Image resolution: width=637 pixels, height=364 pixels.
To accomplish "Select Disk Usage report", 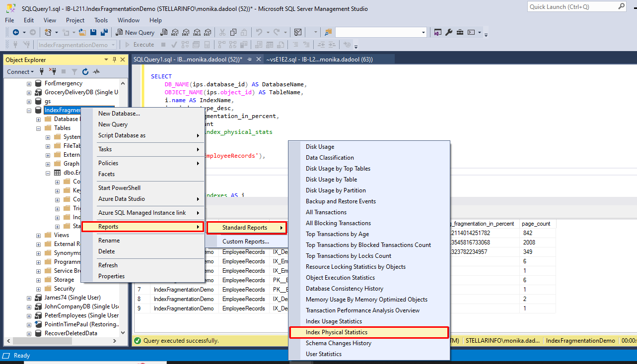I will click(369, 147).
